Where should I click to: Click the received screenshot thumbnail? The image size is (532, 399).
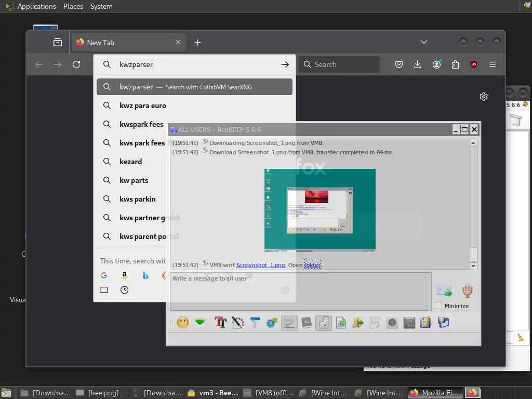tap(320, 210)
